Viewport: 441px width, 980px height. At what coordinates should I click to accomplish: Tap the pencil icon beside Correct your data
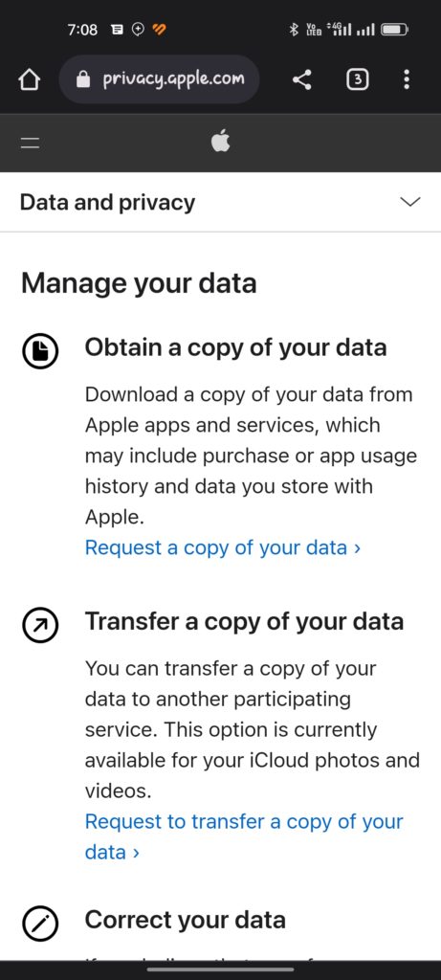(x=40, y=924)
